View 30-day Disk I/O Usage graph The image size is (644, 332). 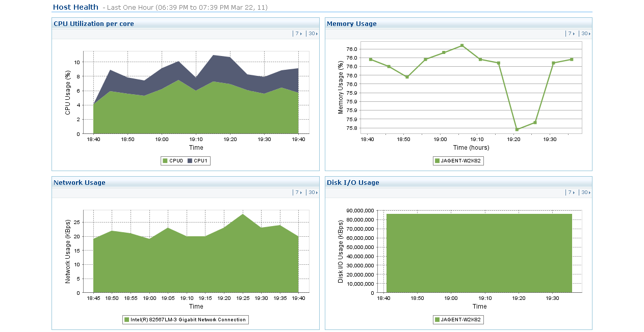point(585,192)
